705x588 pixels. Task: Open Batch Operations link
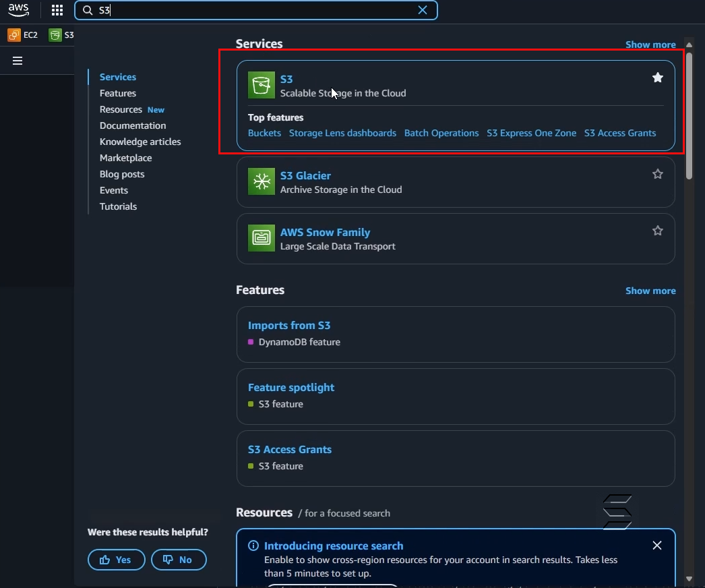[x=441, y=133]
